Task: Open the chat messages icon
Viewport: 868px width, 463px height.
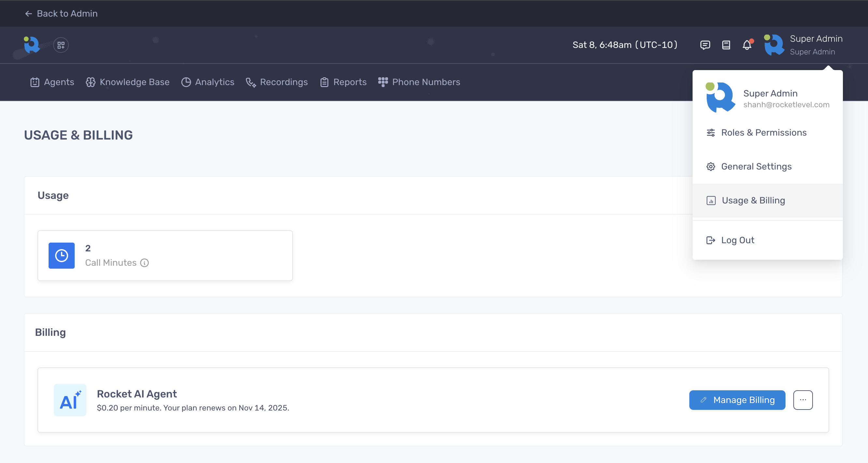Action: [x=705, y=45]
